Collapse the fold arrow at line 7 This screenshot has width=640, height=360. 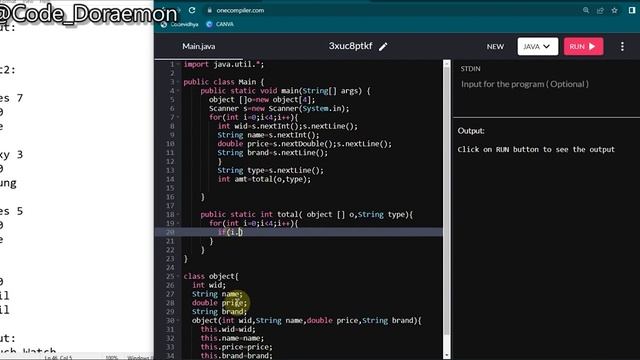click(x=178, y=118)
